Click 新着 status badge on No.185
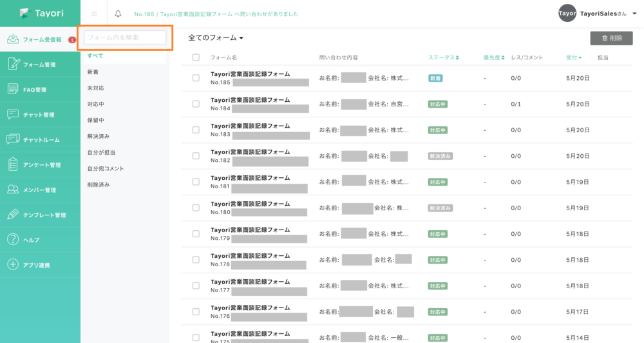Image resolution: width=644 pixels, height=343 pixels. pos(435,78)
